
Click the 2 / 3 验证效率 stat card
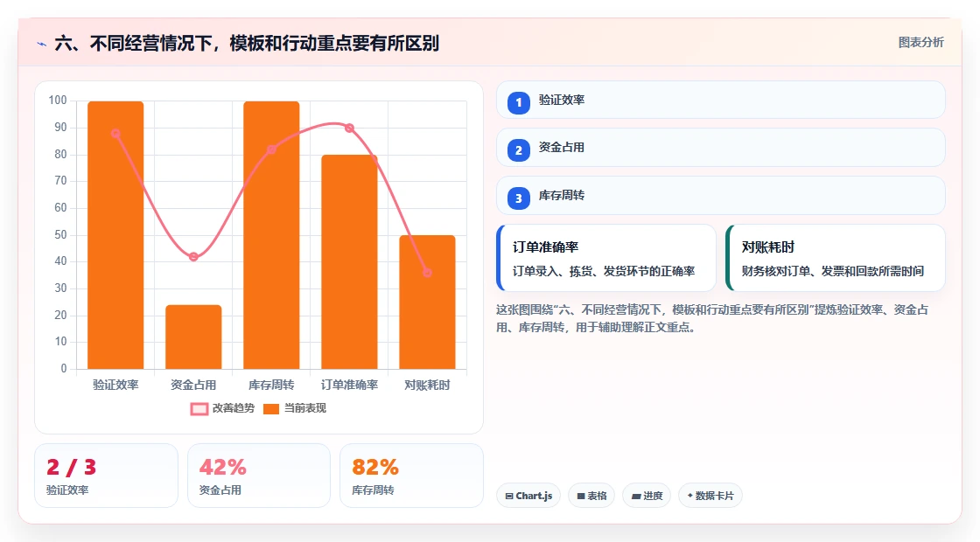tap(106, 476)
